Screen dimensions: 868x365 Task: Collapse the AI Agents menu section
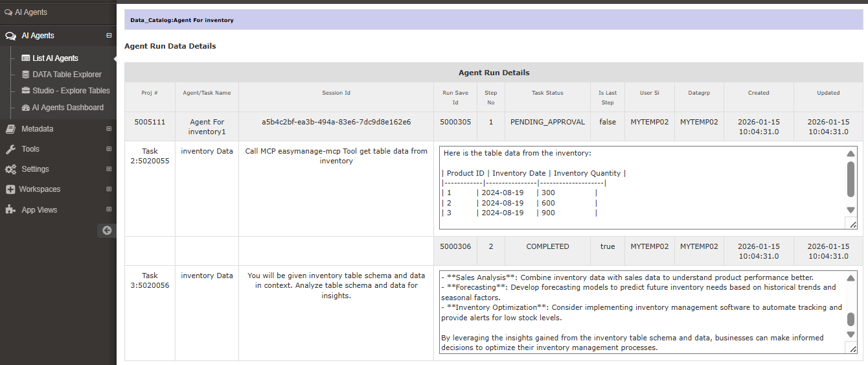click(x=109, y=36)
